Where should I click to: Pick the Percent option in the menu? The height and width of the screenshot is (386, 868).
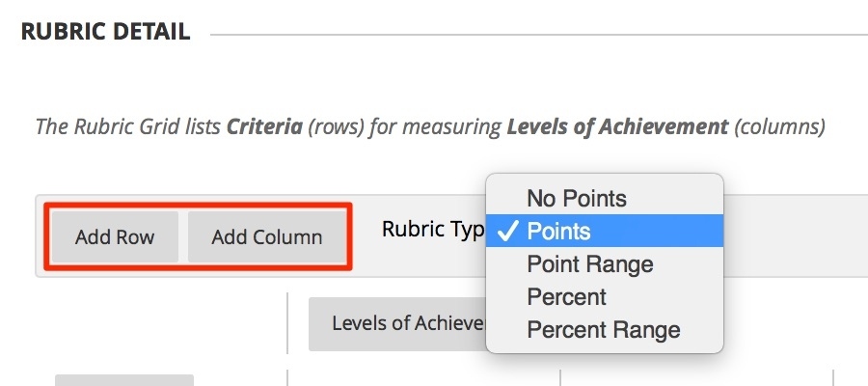click(566, 297)
